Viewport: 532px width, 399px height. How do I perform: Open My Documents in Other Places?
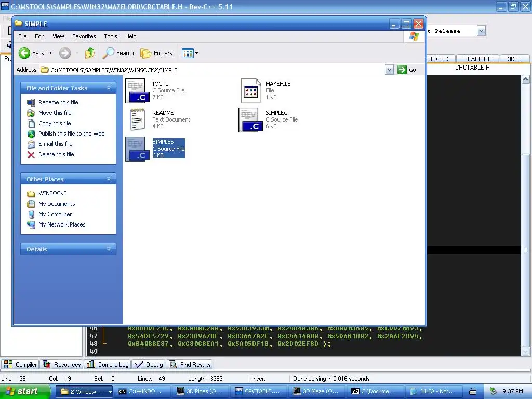(x=56, y=204)
